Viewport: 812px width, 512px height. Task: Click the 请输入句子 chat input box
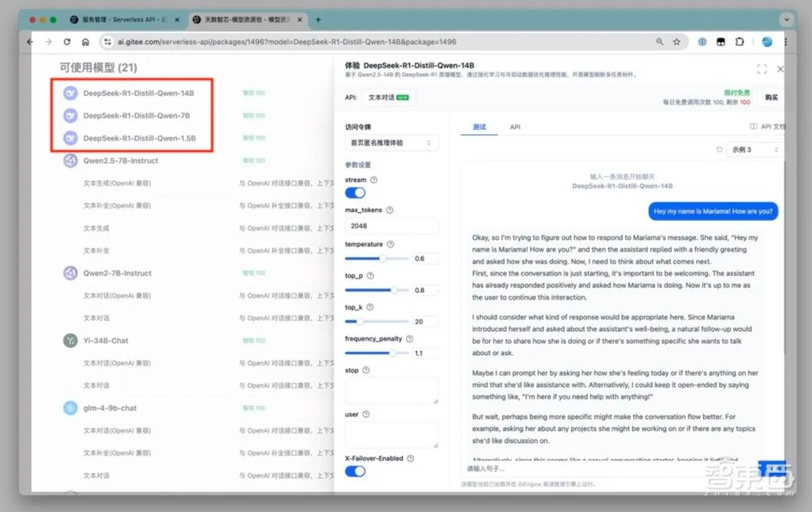[x=601, y=469]
